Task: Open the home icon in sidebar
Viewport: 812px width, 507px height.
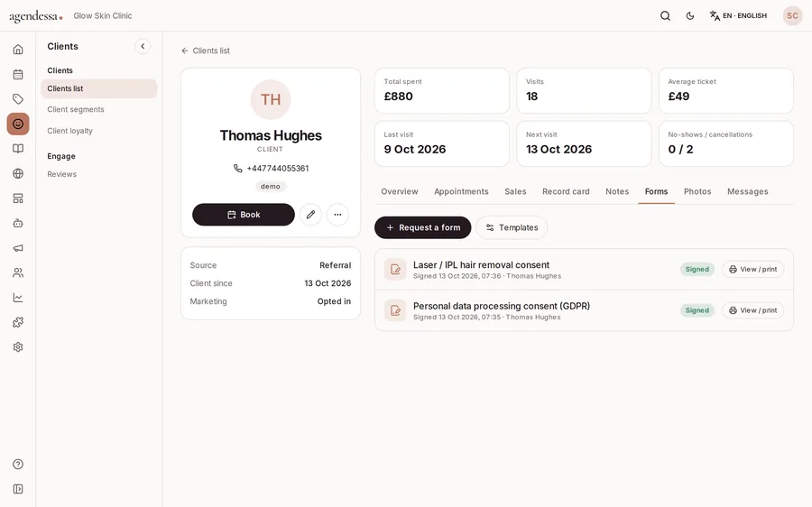Action: pyautogui.click(x=18, y=50)
